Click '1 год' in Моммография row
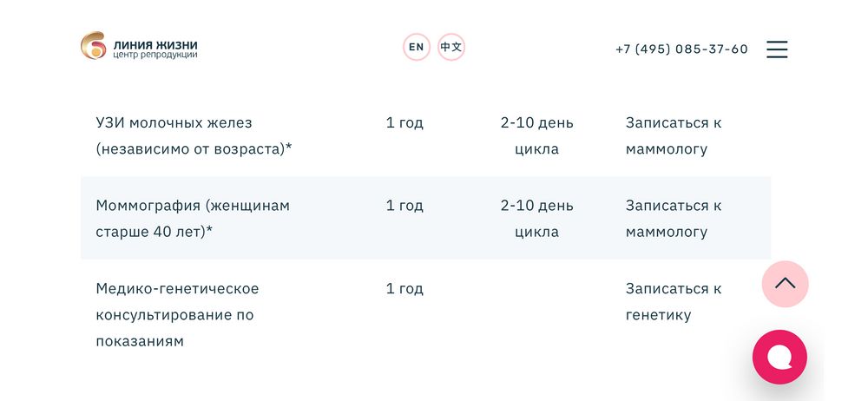Image resolution: width=868 pixels, height=401 pixels. pos(404,206)
